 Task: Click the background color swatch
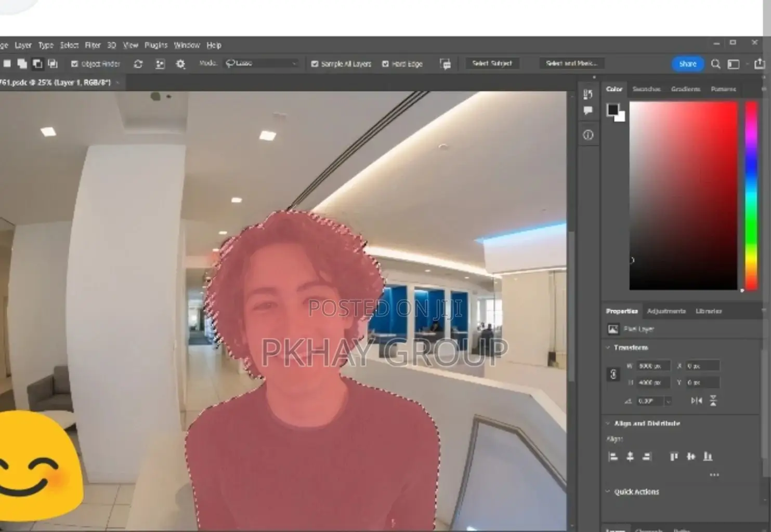point(621,116)
